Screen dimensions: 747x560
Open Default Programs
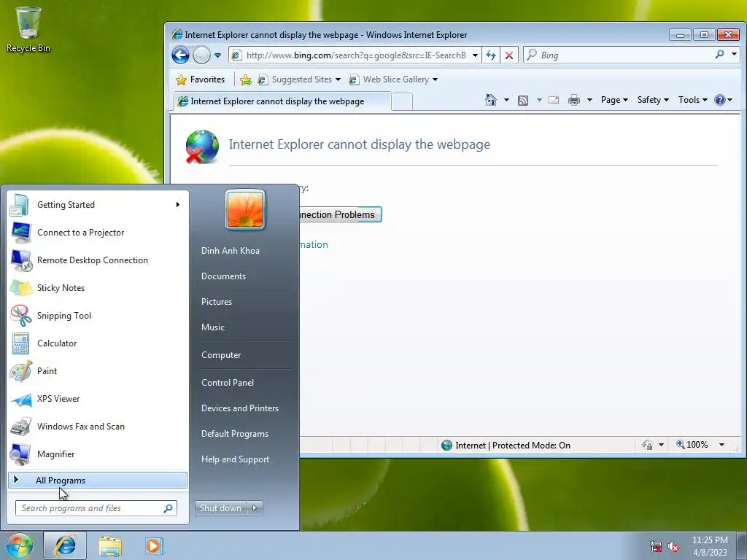pyautogui.click(x=234, y=434)
